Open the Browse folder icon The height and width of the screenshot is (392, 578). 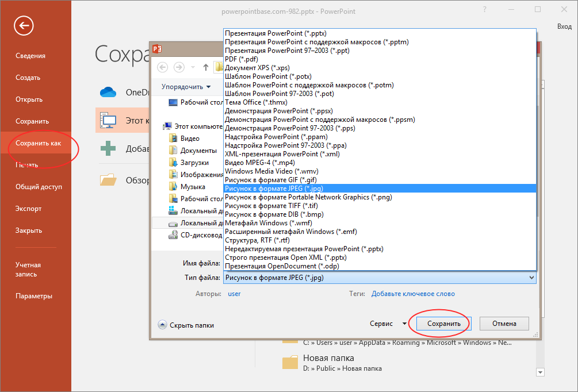[x=108, y=180]
